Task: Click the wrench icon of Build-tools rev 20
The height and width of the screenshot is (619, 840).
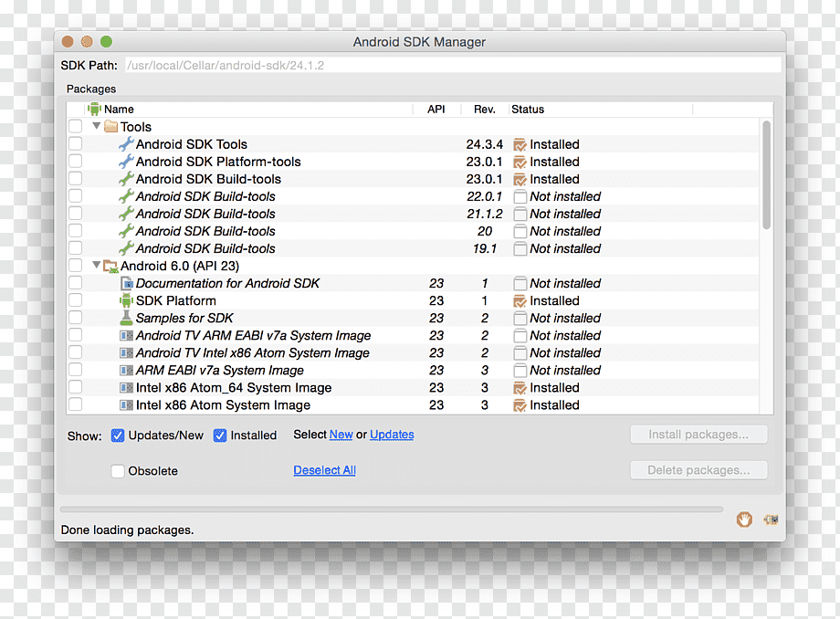Action: (126, 231)
